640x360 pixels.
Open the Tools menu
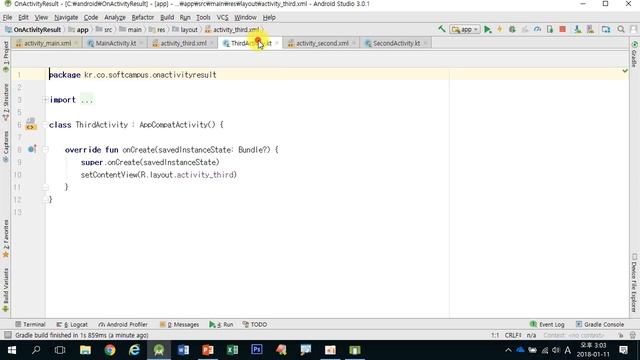203,17
